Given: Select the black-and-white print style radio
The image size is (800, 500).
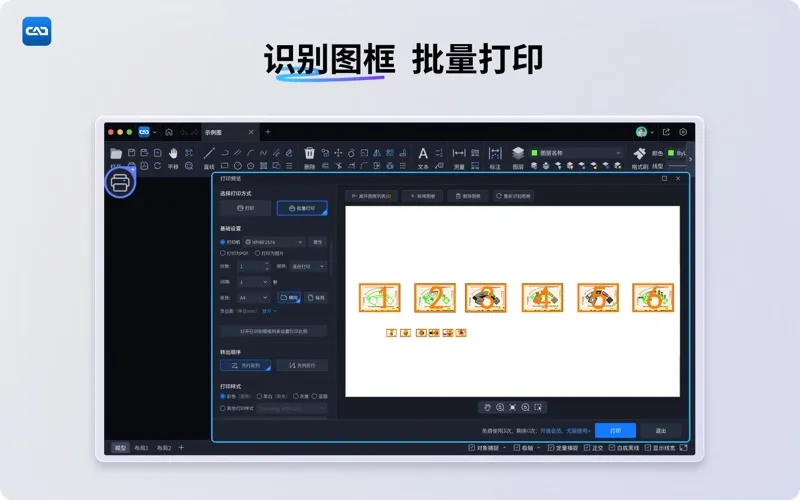Looking at the screenshot, I should click(x=259, y=396).
